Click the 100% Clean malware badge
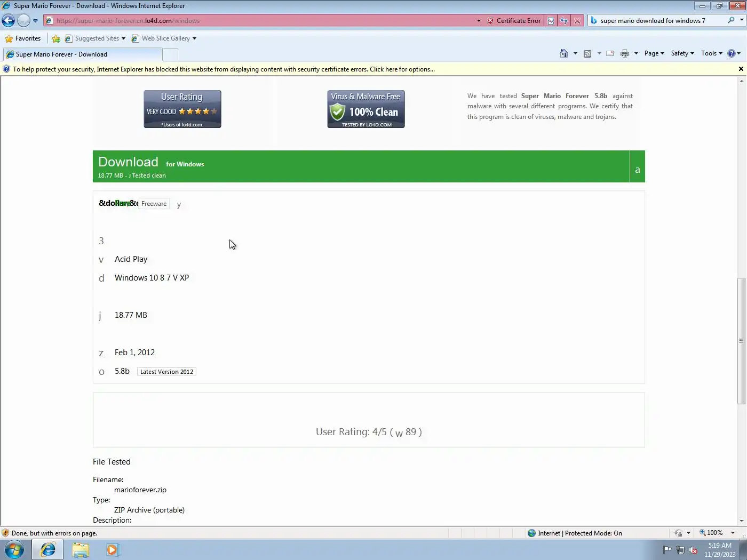 coord(366,109)
